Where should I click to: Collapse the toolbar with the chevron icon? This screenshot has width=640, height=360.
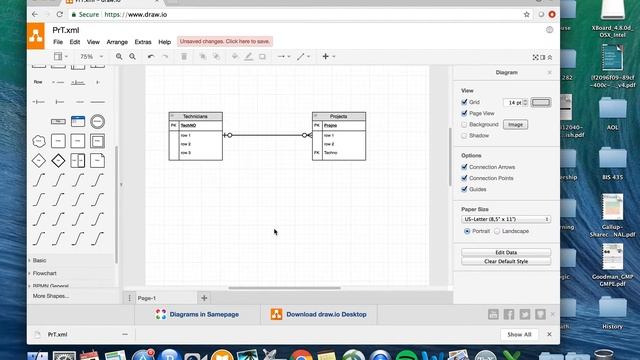coord(550,57)
